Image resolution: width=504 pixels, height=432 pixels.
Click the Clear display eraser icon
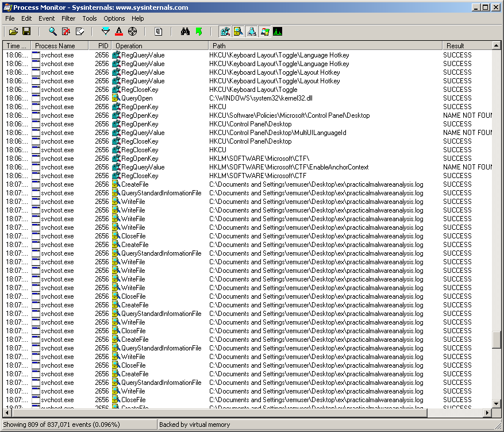pos(80,32)
